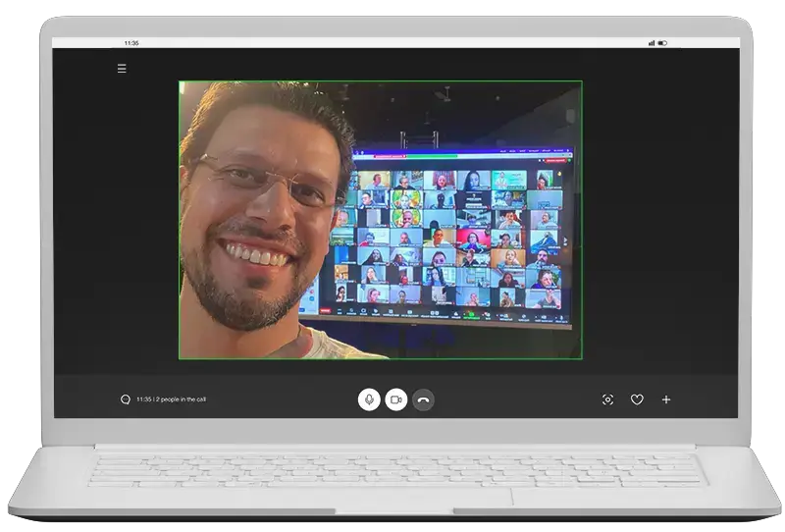
Task: Click the green top border of video frame
Action: click(380, 81)
